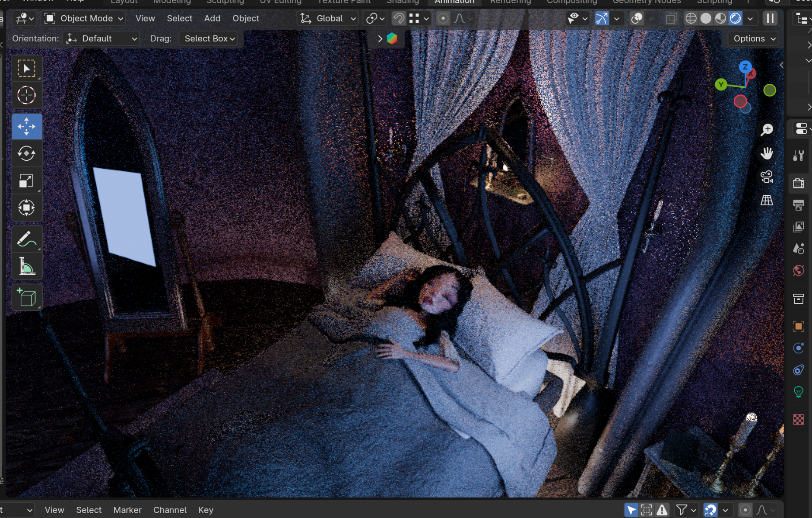Screen dimensions: 812x518
Task: Choose the Add Cube tool
Action: 26,298
